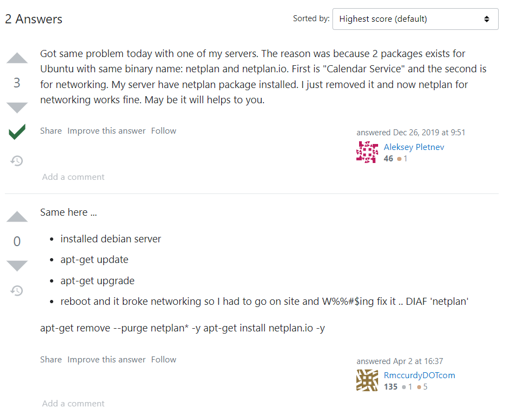Open Aleksey Pletnev's profile page
This screenshot has height=420, width=515.
(414, 147)
